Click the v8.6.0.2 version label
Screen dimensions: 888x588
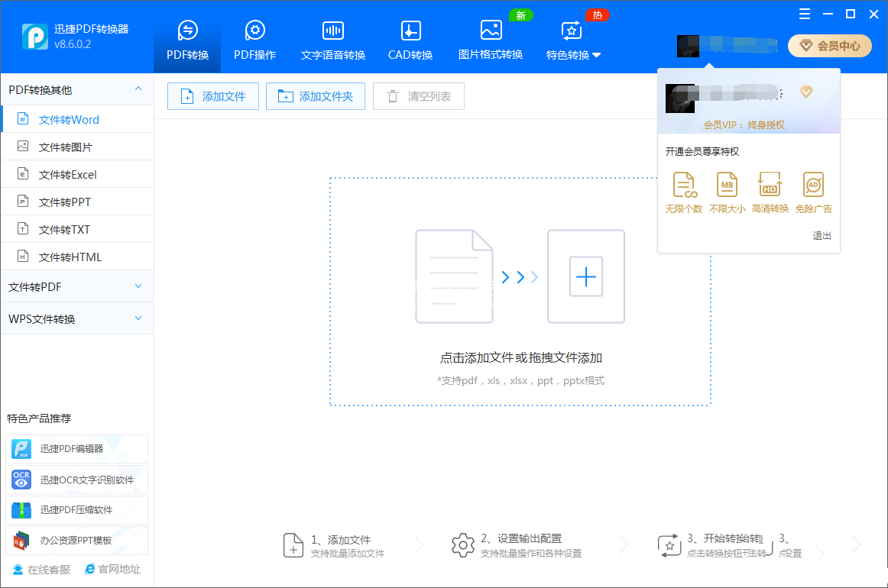(73, 44)
